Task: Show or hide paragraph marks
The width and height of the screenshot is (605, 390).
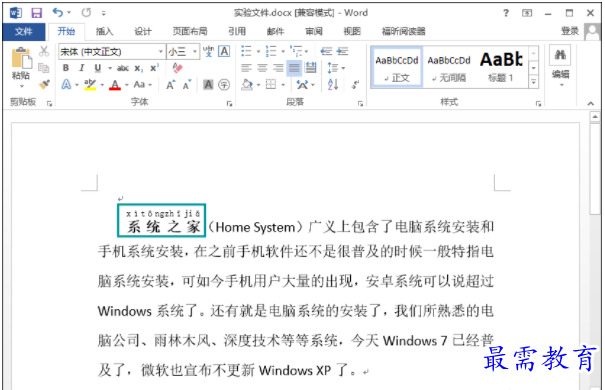Action: tap(355, 84)
